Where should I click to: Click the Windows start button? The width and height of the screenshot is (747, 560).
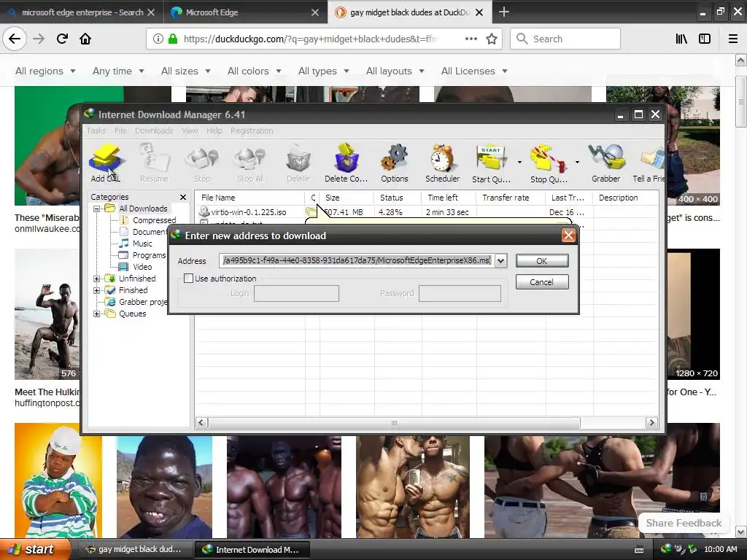[35, 549]
